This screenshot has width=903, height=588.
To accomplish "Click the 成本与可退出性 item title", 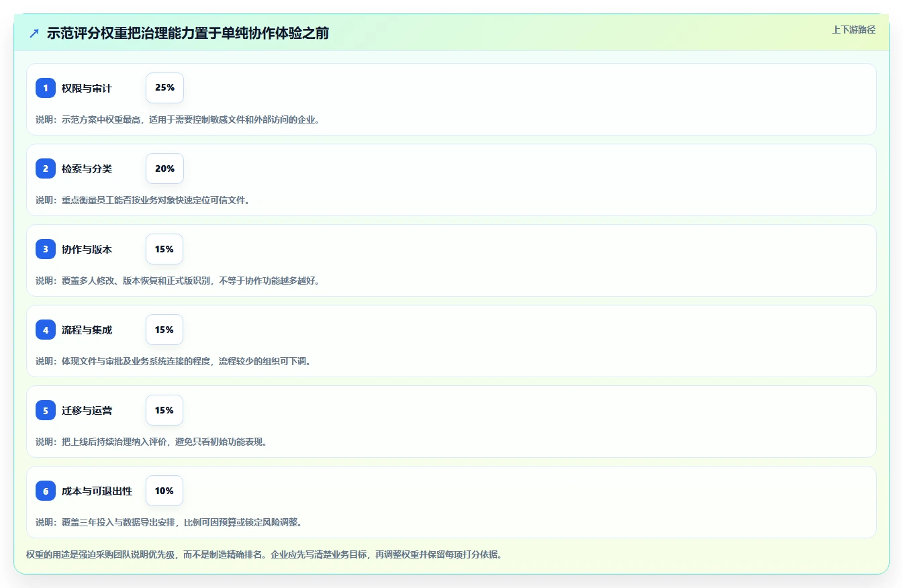I will [97, 491].
